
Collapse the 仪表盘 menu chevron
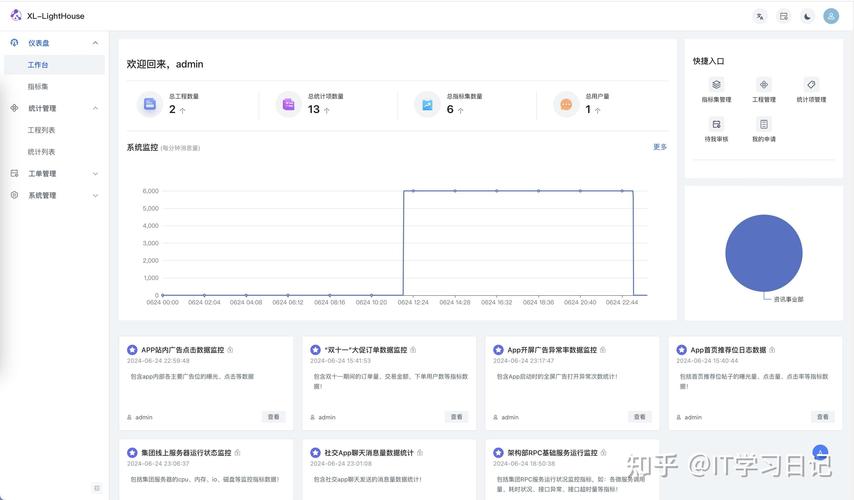point(95,42)
